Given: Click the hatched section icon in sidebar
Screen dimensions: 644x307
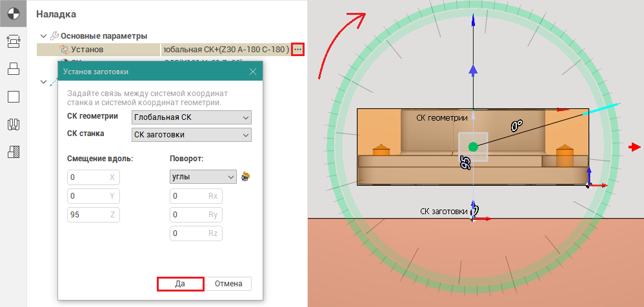Looking at the screenshot, I should point(14,152).
